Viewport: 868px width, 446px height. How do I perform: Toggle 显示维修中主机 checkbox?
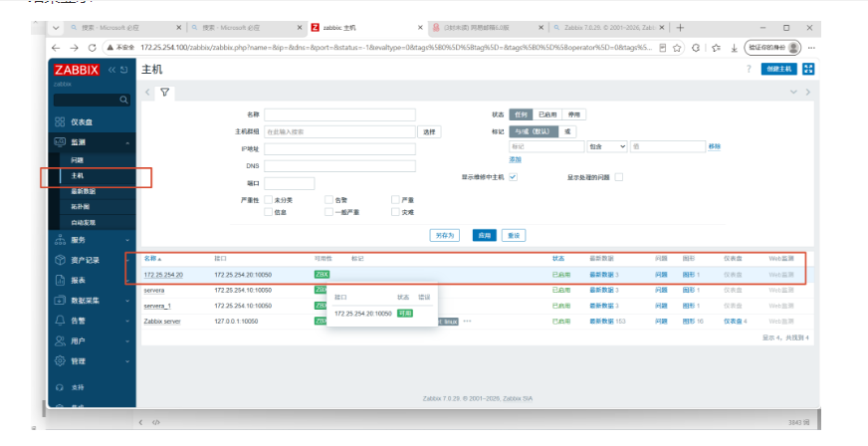514,177
